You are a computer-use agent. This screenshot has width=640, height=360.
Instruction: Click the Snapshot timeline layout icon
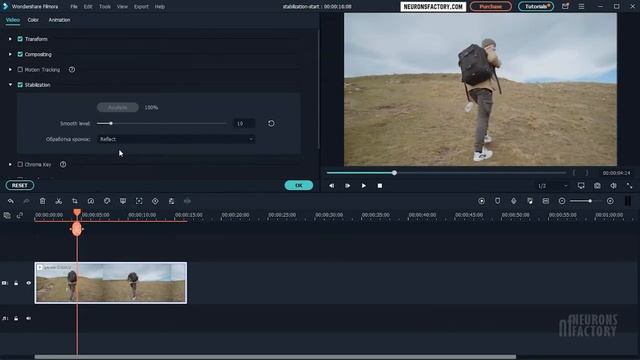click(546, 201)
